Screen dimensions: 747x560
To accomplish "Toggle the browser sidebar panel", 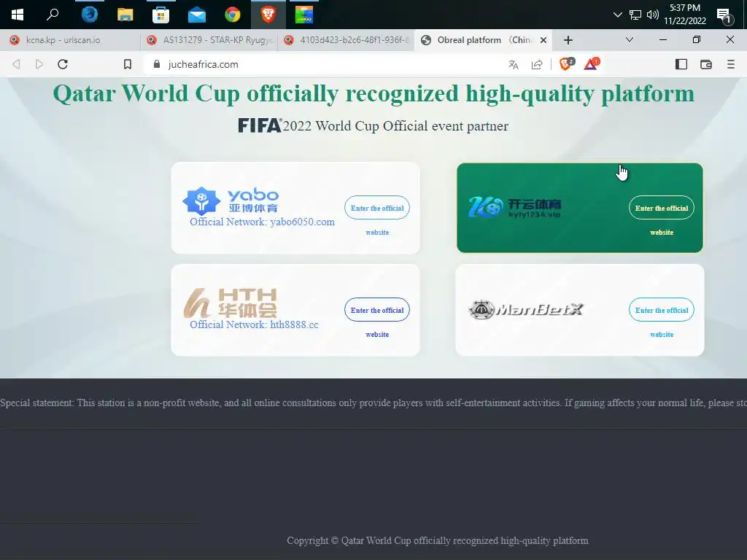I will click(681, 64).
